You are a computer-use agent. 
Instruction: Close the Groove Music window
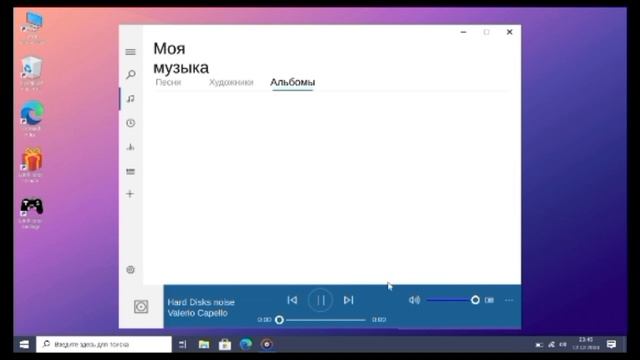tap(509, 32)
